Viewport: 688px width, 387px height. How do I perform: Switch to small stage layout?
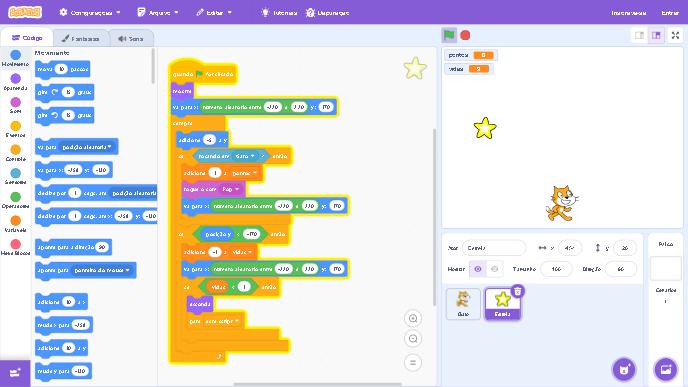click(x=639, y=35)
